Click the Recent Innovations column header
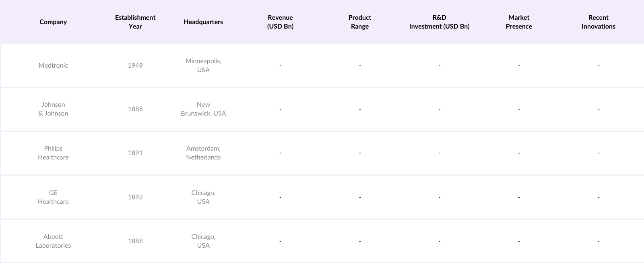644x263 pixels. [x=599, y=22]
